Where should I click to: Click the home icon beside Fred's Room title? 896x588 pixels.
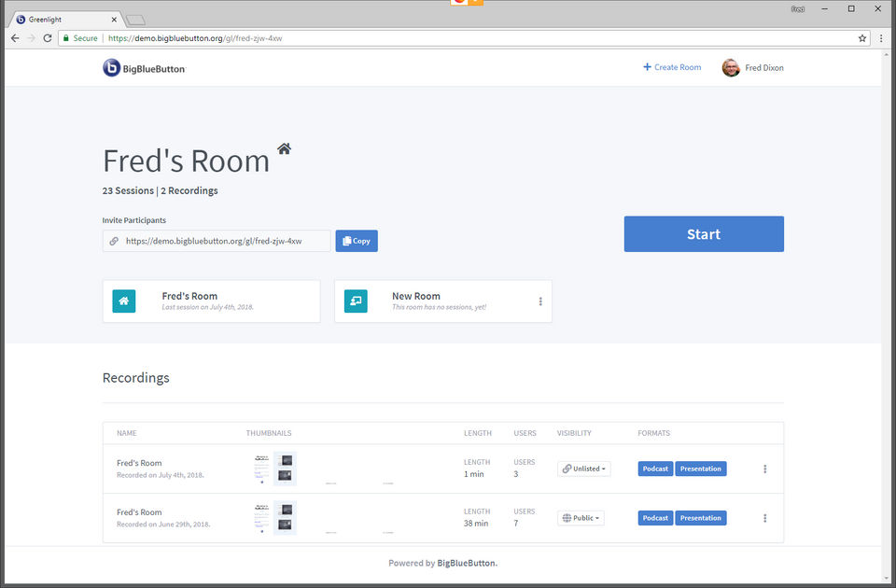pyautogui.click(x=284, y=148)
